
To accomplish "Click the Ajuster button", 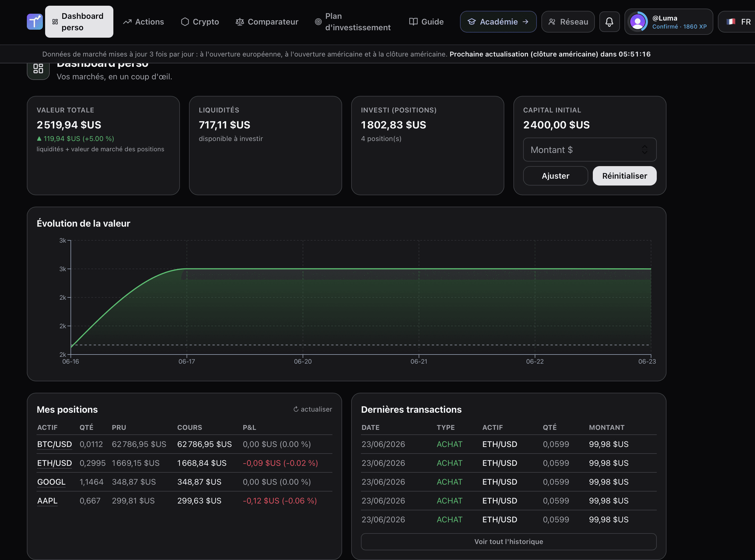I will point(555,176).
